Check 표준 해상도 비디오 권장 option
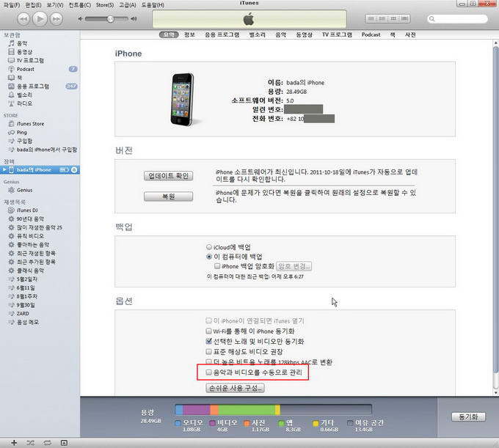This screenshot has height=448, width=499. [x=208, y=352]
